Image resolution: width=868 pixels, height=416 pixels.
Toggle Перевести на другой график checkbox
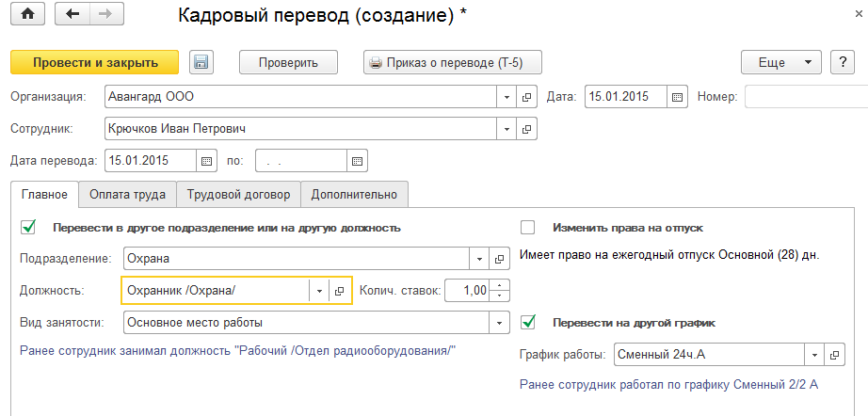527,322
